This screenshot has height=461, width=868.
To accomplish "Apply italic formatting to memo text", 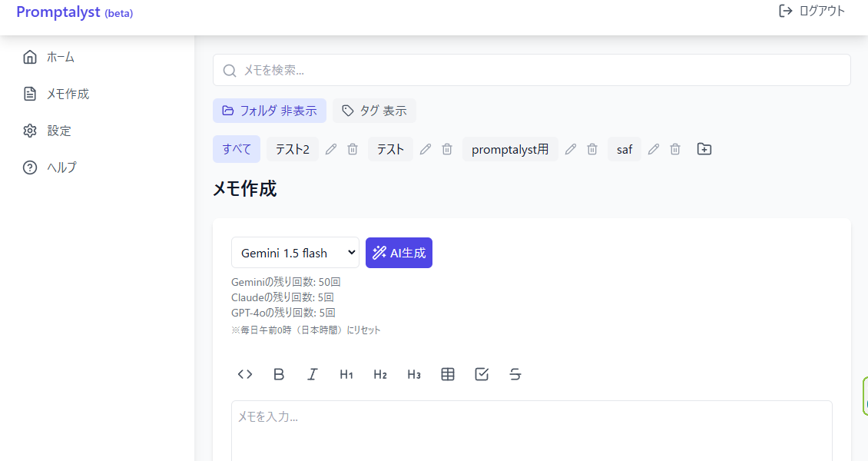I will click(313, 374).
